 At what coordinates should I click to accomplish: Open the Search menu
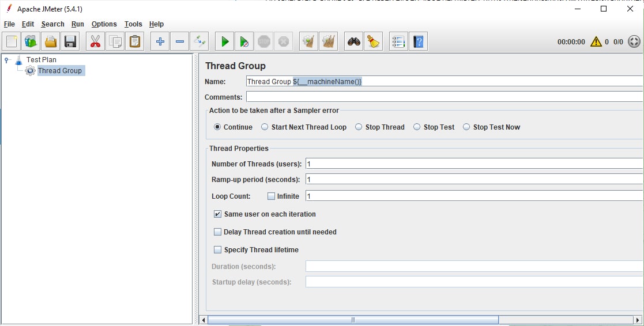point(52,24)
